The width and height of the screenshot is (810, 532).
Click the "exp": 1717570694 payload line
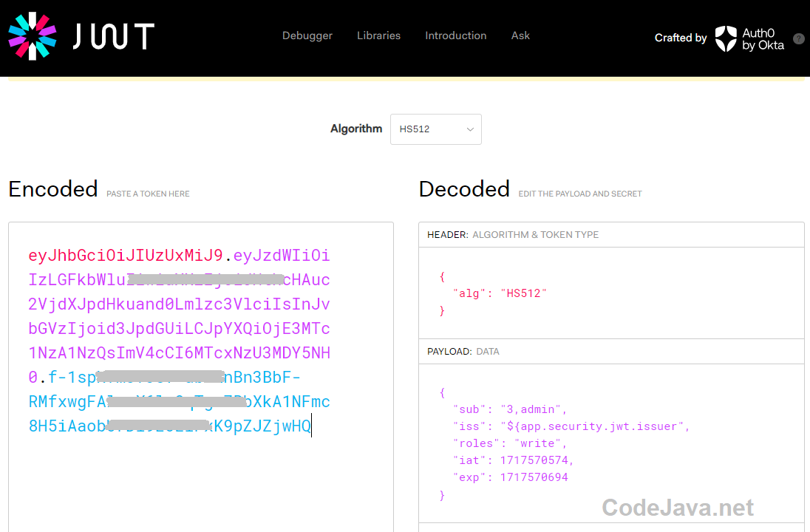coord(511,477)
